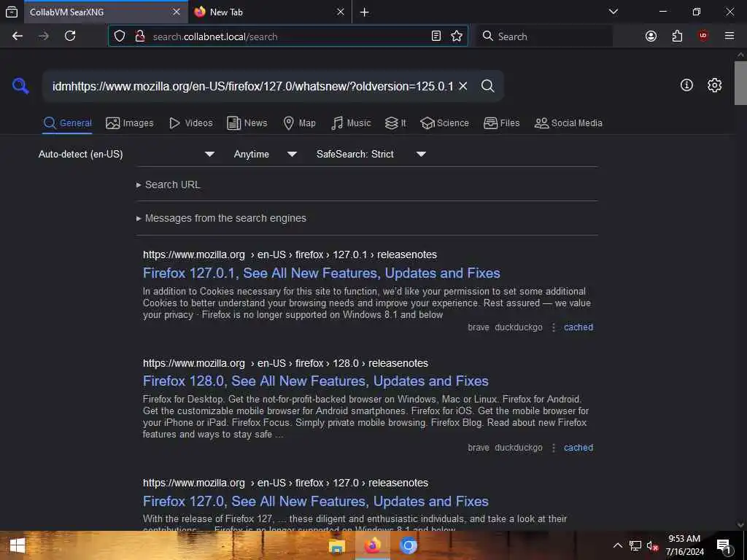Toggle reader view icon in address bar
This screenshot has height=560, width=747.
pos(436,36)
